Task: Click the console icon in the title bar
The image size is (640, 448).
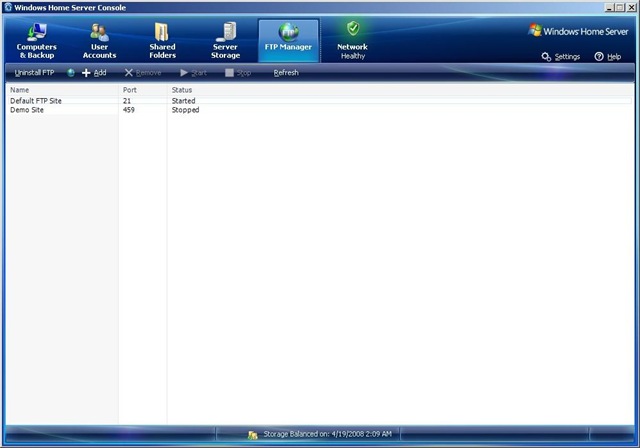Action: coord(8,7)
